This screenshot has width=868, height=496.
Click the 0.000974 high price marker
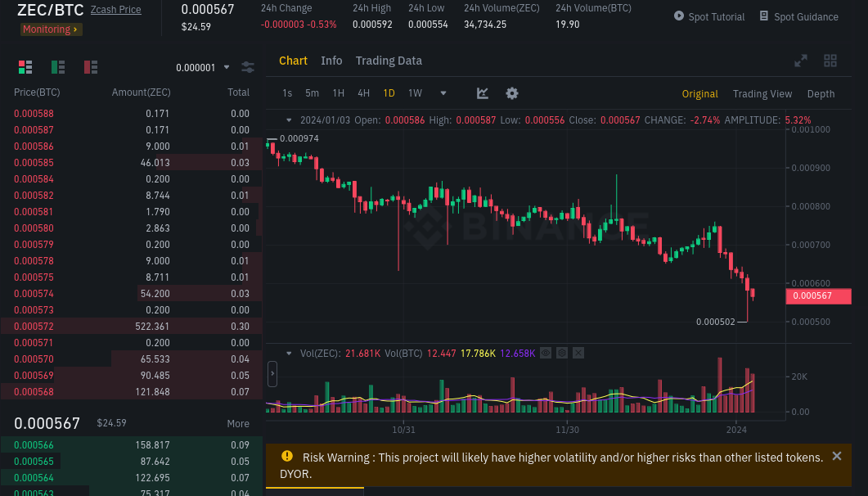(299, 138)
